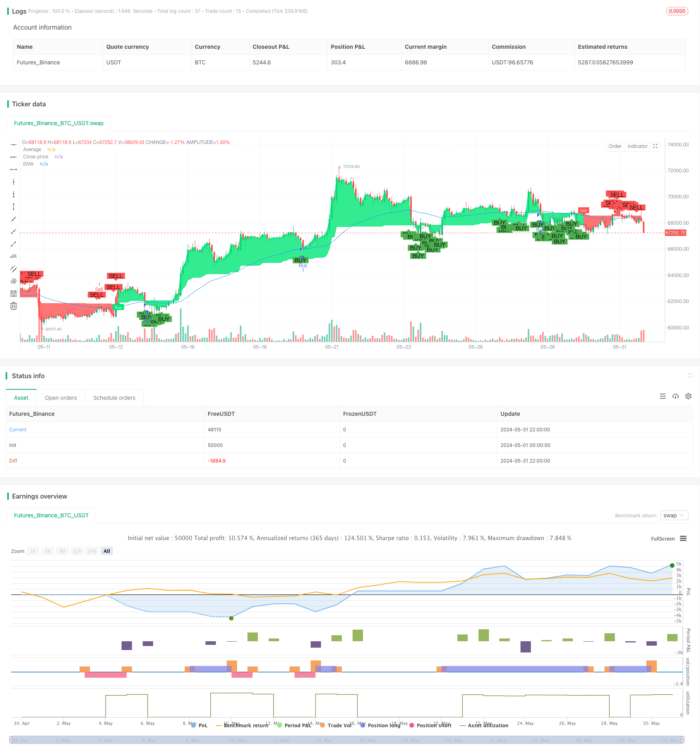This screenshot has width=700, height=756.
Task: Select the Futures_Binance_BTC_USDT earnings tab
Action: (x=51, y=515)
